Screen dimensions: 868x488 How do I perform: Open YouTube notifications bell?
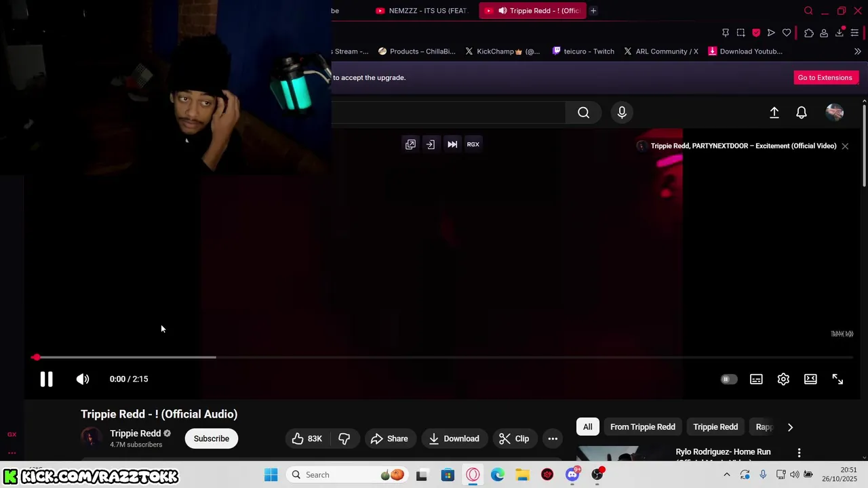click(802, 113)
